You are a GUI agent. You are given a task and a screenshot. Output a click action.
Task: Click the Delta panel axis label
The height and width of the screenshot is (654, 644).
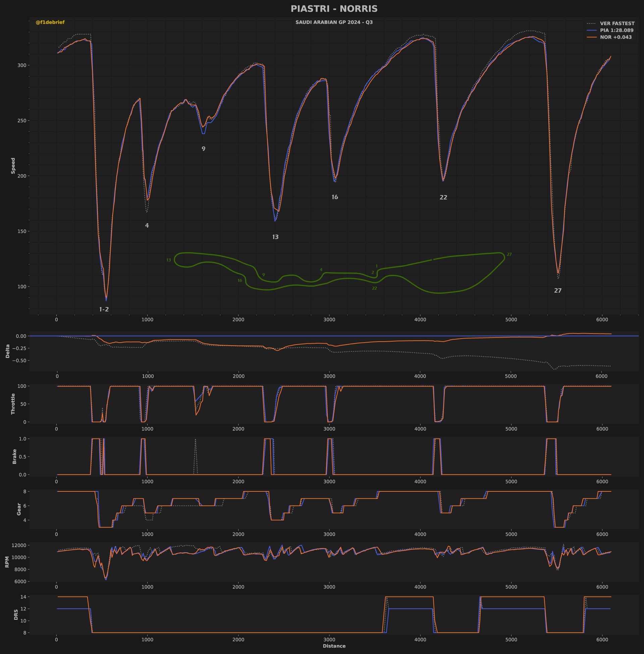tap(8, 351)
